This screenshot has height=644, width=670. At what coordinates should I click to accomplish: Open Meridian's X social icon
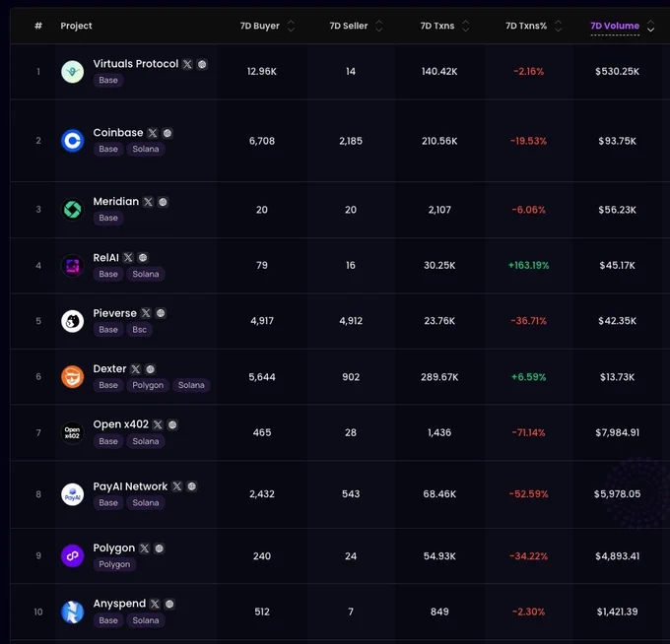point(148,202)
